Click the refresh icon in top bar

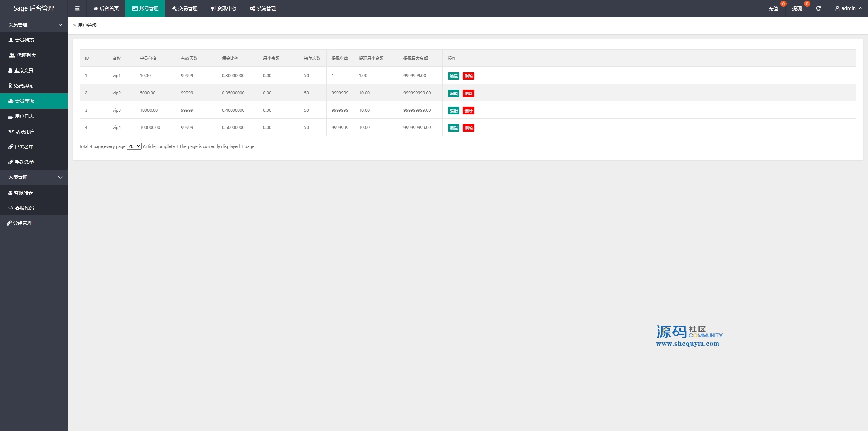(x=818, y=8)
